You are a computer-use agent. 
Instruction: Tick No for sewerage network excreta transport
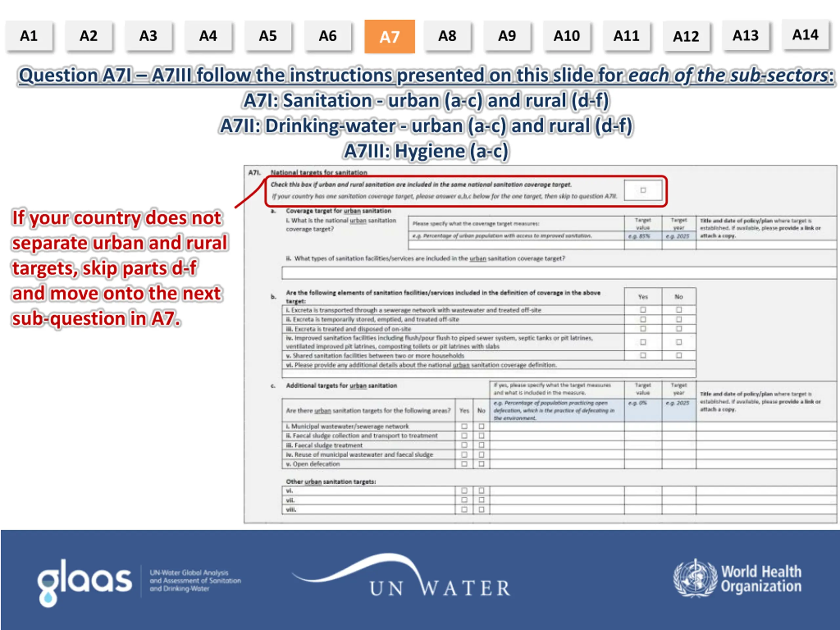679,310
